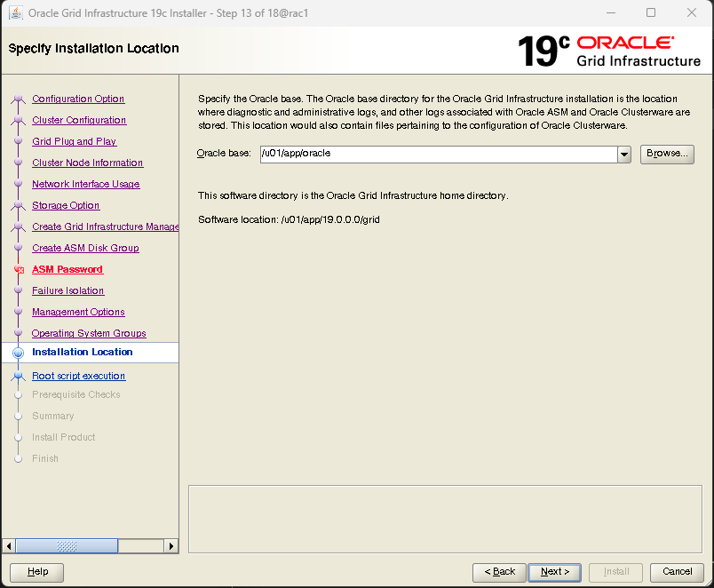Click inside the Oracle base path field
This screenshot has width=714, height=588.
pos(439,155)
